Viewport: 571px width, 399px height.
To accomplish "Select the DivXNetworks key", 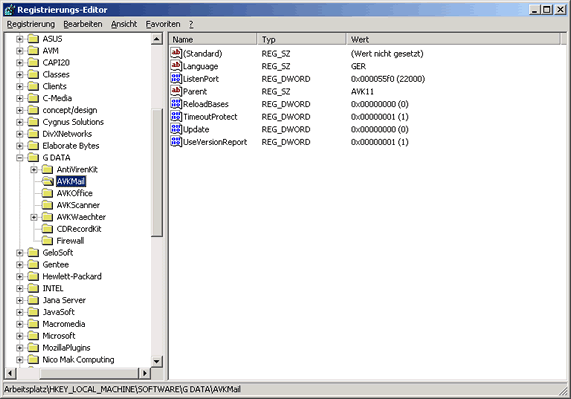I will [x=67, y=134].
